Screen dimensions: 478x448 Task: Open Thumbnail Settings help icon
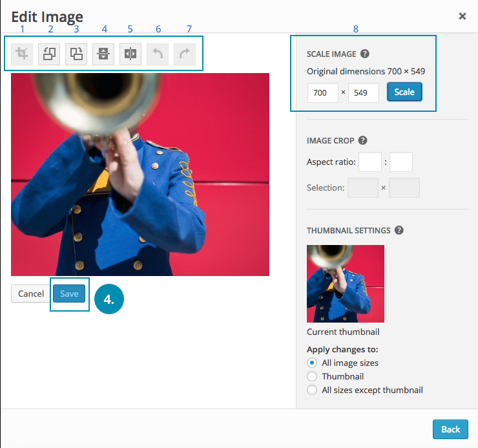(399, 230)
